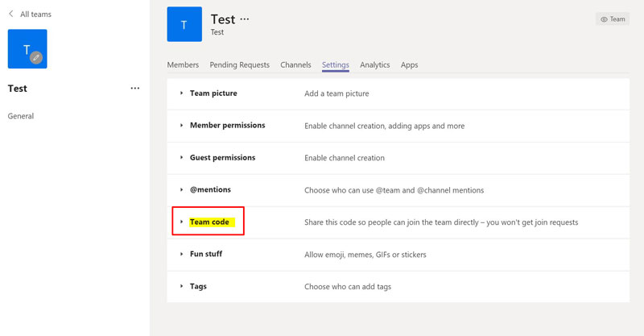Click the large Test team avatar in header
This screenshot has width=644, height=336.
184,24
